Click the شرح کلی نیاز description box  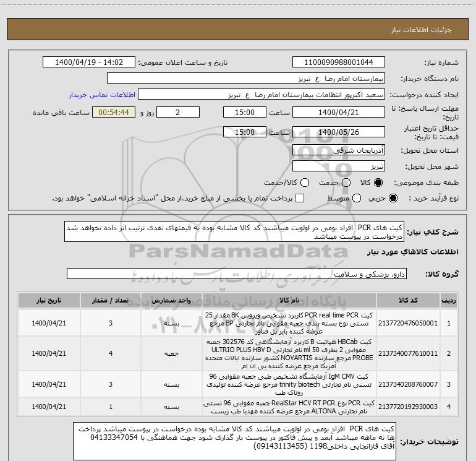coord(234,231)
